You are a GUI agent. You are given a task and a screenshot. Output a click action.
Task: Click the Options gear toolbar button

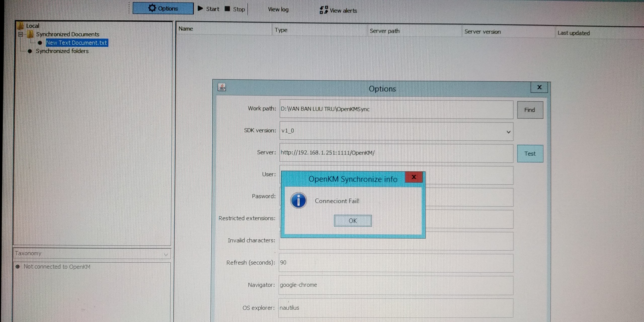[163, 9]
